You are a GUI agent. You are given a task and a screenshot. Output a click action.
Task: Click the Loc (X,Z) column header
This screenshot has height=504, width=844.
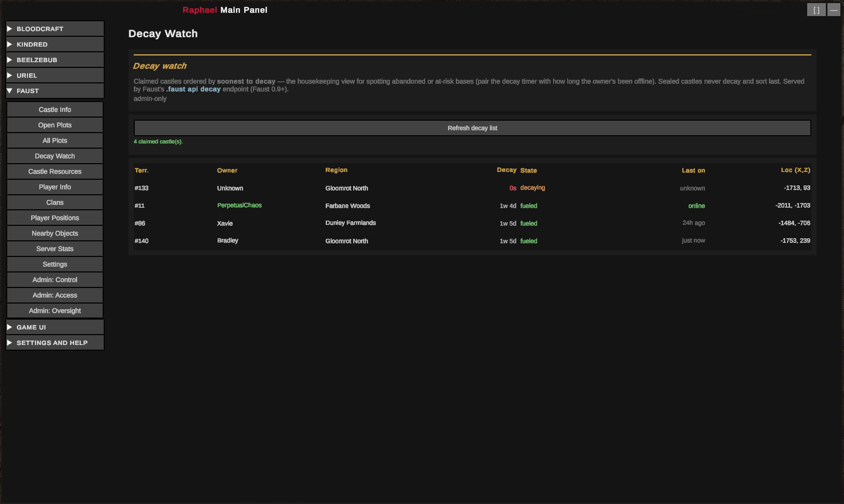point(795,170)
